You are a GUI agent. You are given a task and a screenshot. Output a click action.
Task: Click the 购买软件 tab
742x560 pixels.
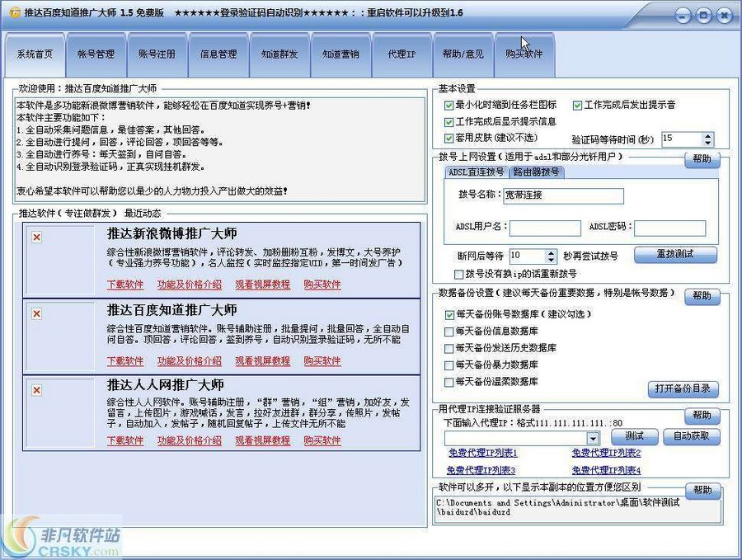click(x=524, y=54)
